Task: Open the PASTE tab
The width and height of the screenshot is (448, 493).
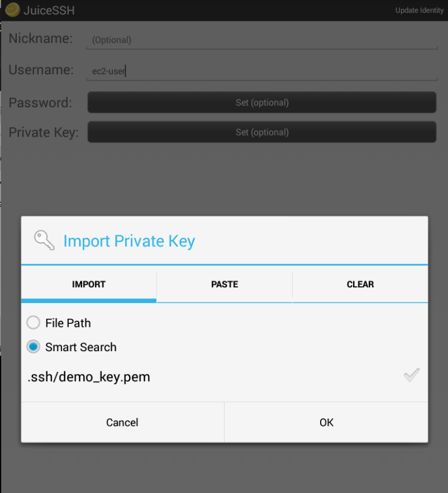Action: point(225,284)
